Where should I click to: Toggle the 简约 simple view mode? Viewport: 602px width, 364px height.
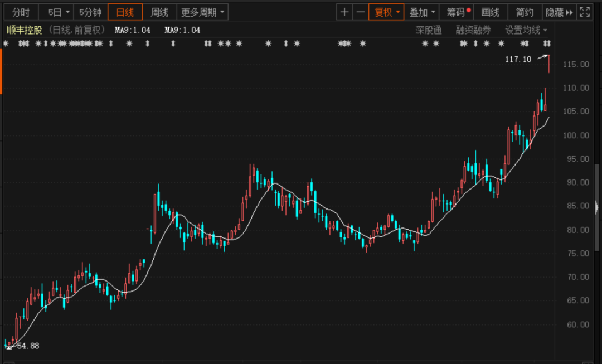point(525,12)
